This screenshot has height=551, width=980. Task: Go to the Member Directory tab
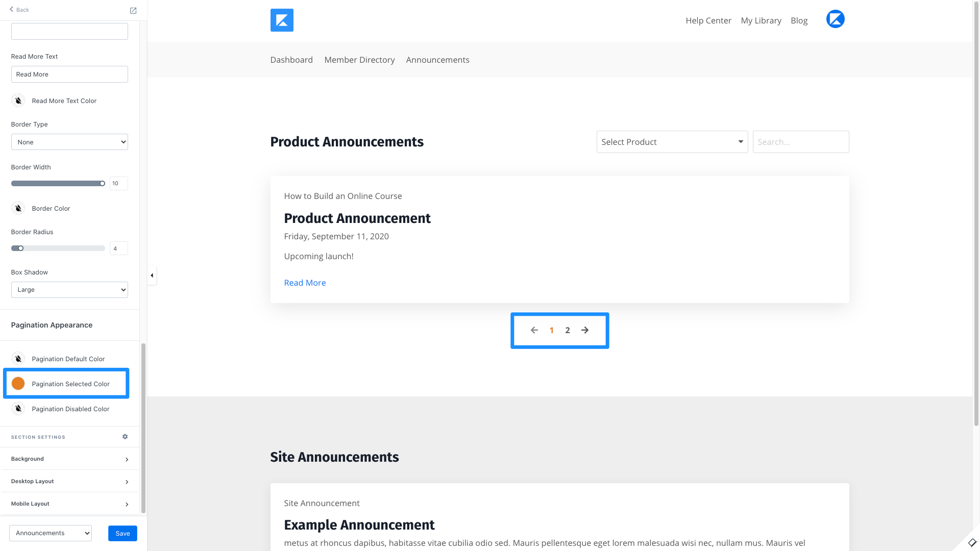click(359, 60)
